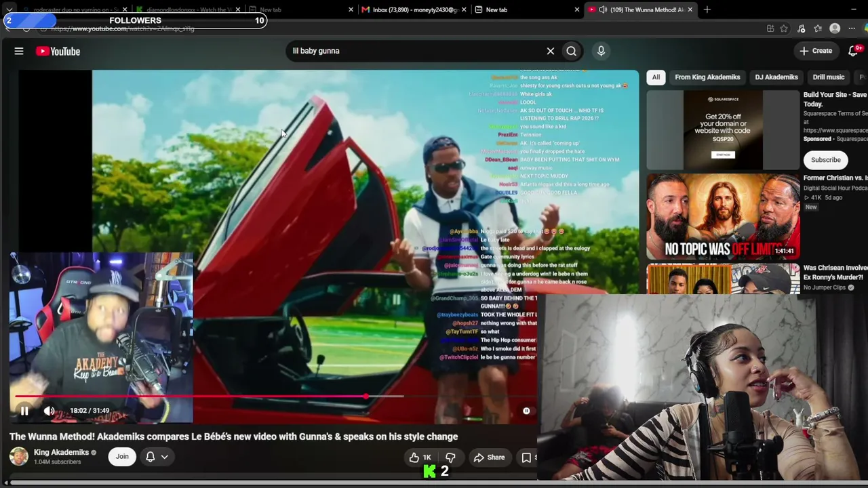
Task: Open the No Jumper Clips video thumbnail
Action: [723, 279]
